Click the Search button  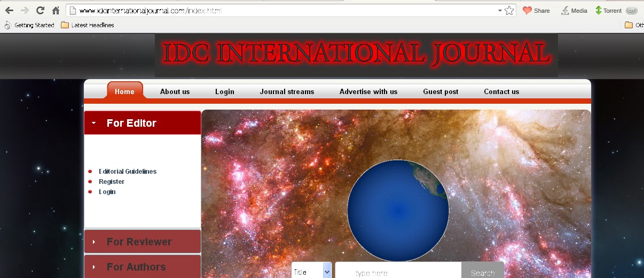pyautogui.click(x=483, y=271)
